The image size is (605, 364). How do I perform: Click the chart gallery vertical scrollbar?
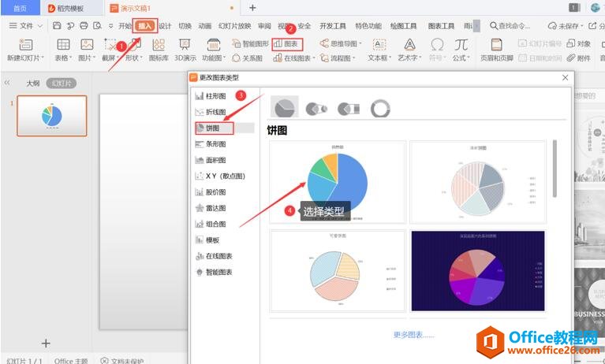pos(555,169)
